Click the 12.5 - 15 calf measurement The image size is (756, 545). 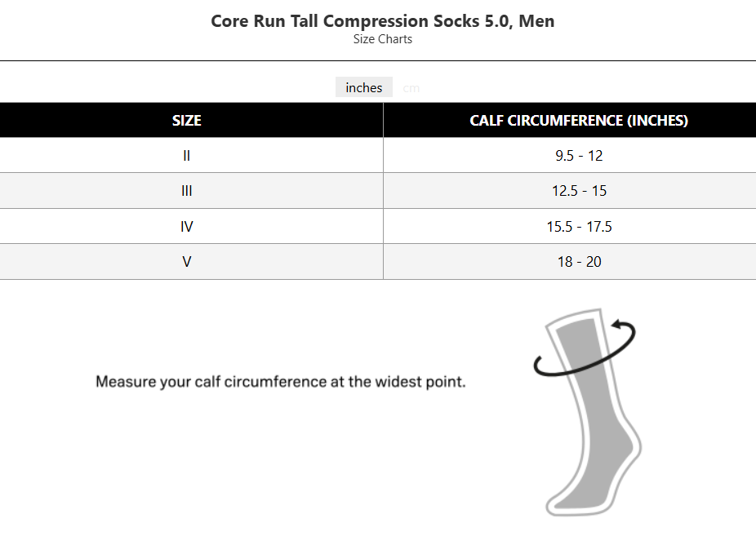coord(579,191)
